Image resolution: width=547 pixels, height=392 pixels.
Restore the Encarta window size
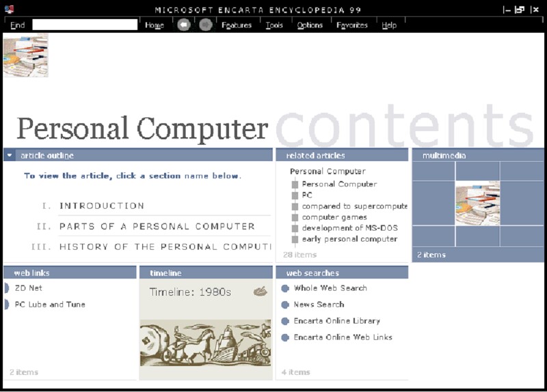pyautogui.click(x=520, y=10)
